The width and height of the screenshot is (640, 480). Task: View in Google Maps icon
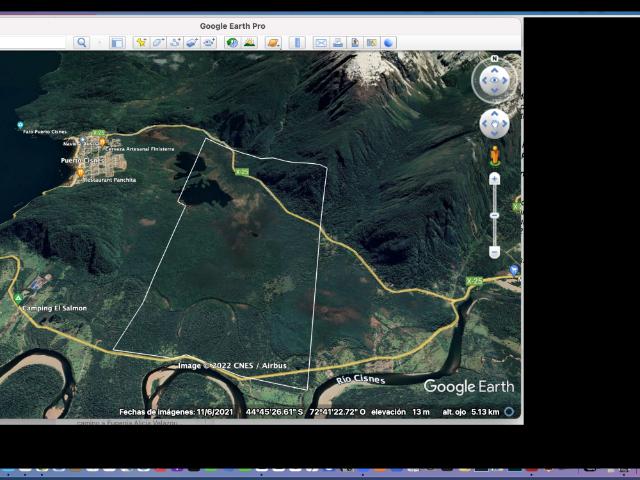coord(371,42)
